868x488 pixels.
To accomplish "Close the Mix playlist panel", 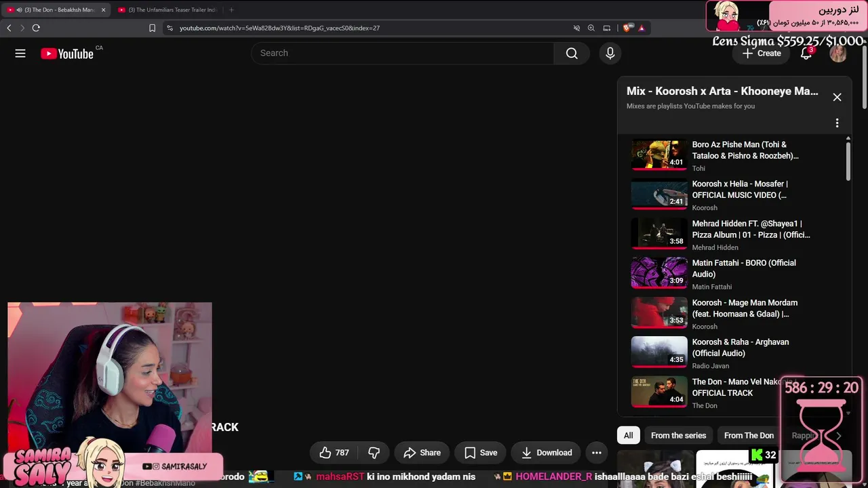I will click(x=837, y=97).
